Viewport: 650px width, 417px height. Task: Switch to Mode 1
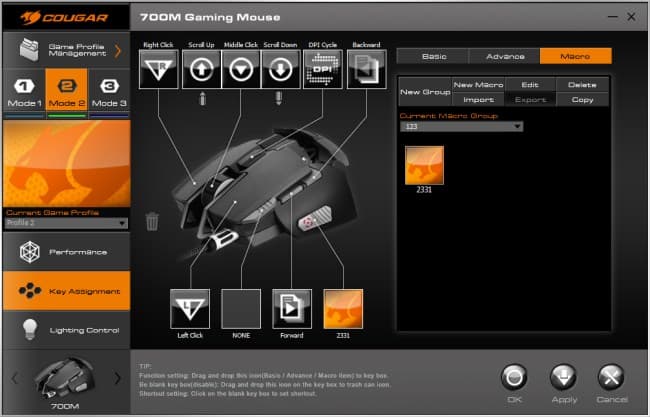coord(24,93)
